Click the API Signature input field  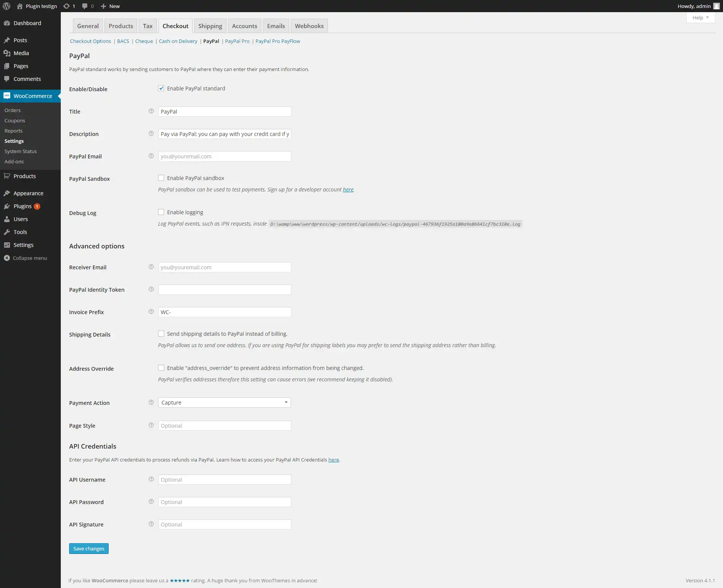pos(225,525)
